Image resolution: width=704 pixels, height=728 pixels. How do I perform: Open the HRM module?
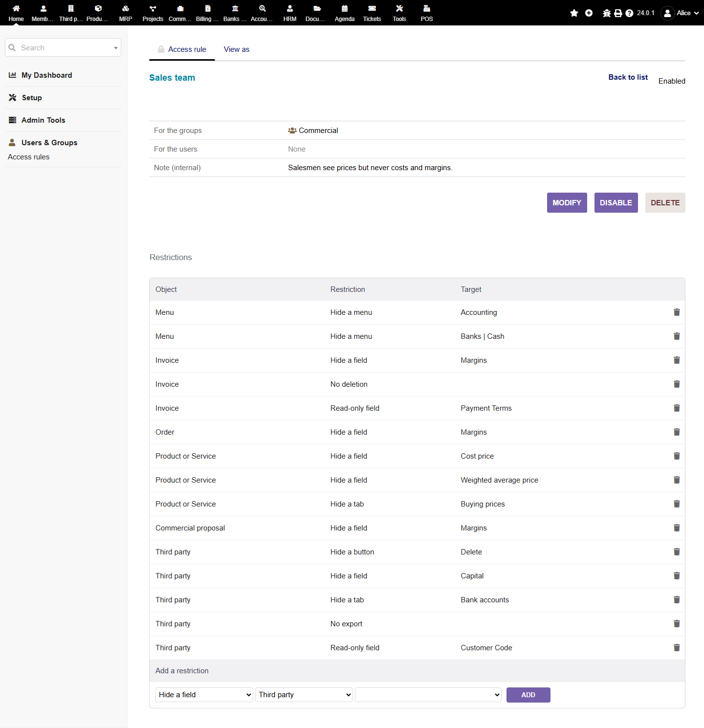290,13
